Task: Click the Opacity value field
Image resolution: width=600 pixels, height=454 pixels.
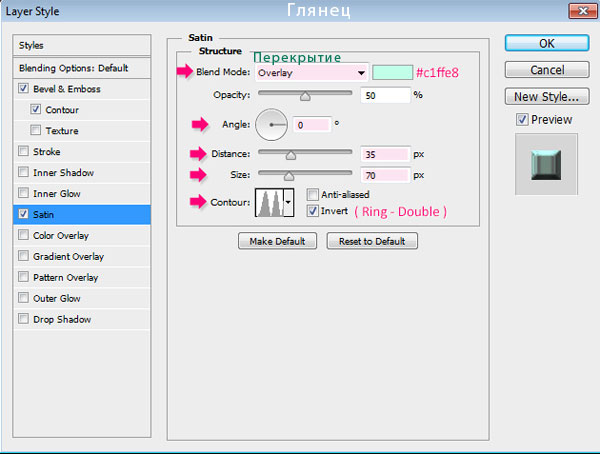Action: tap(385, 95)
